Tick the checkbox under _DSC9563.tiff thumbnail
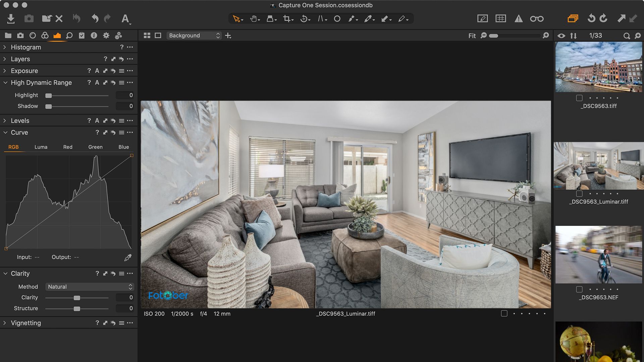 click(x=579, y=98)
